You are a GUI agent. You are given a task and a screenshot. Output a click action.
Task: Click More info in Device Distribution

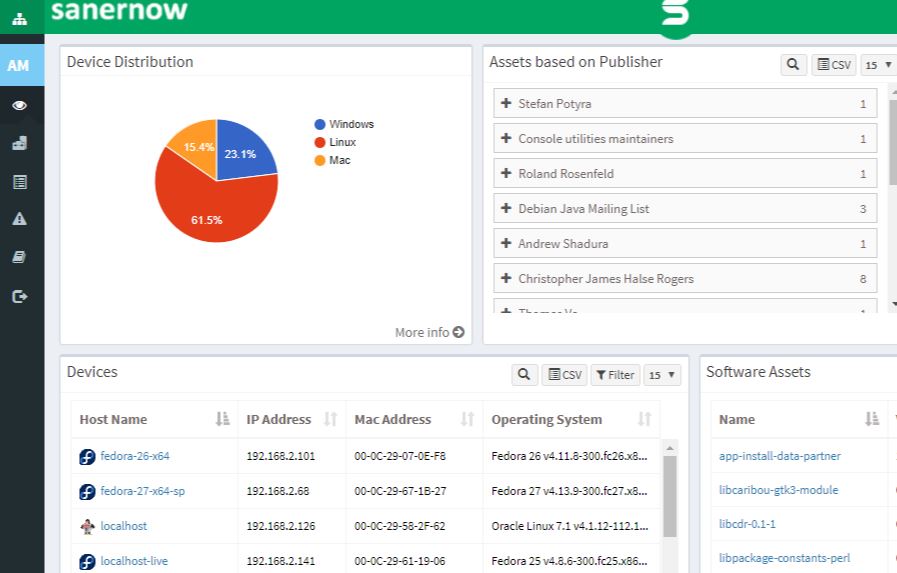430,332
